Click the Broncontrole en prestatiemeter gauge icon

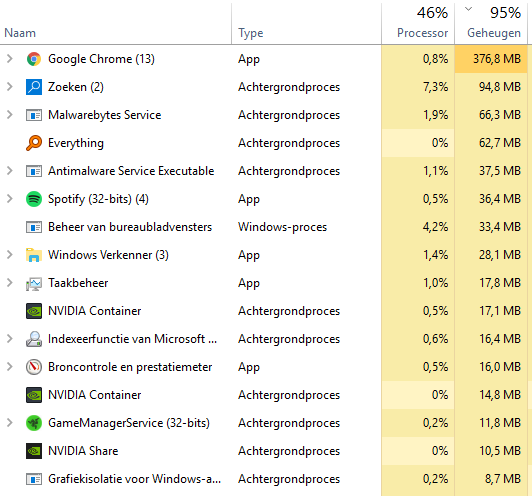34,367
